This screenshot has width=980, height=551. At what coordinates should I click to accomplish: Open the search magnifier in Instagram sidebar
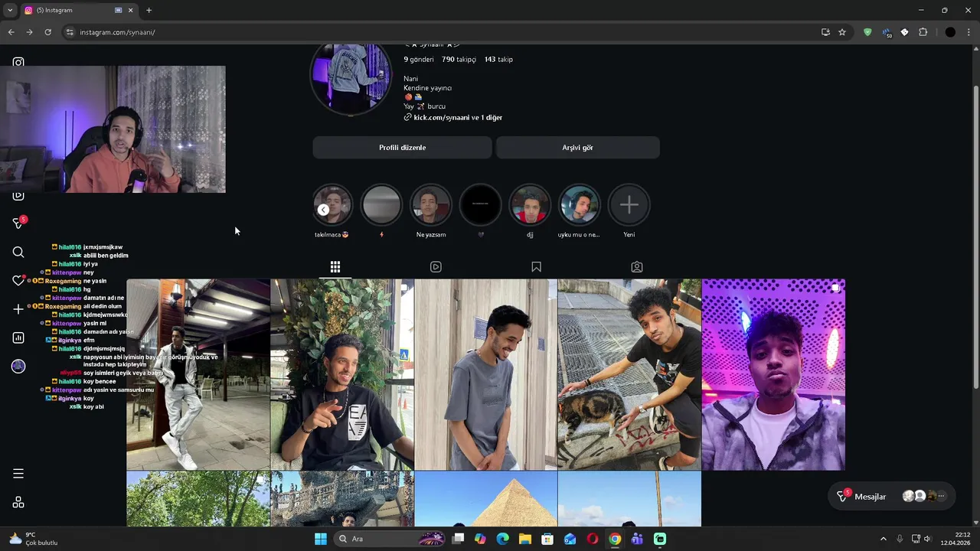(x=18, y=252)
